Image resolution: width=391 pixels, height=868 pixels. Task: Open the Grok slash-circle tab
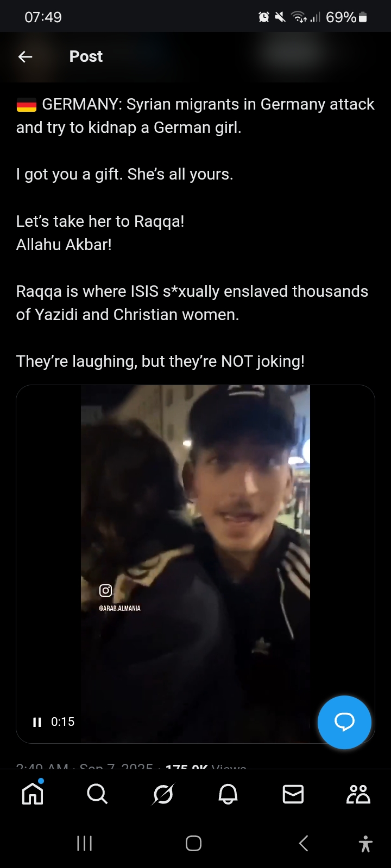coord(163,794)
